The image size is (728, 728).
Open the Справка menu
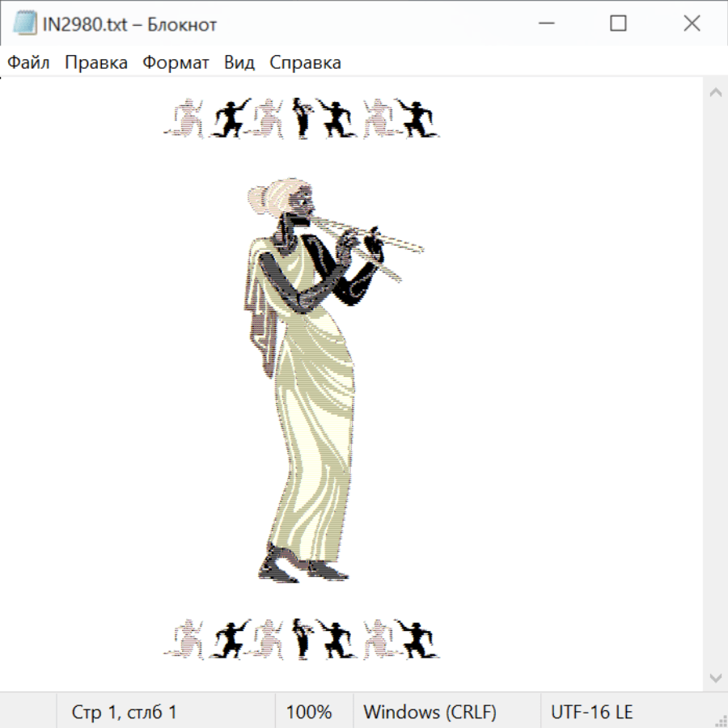(x=305, y=63)
